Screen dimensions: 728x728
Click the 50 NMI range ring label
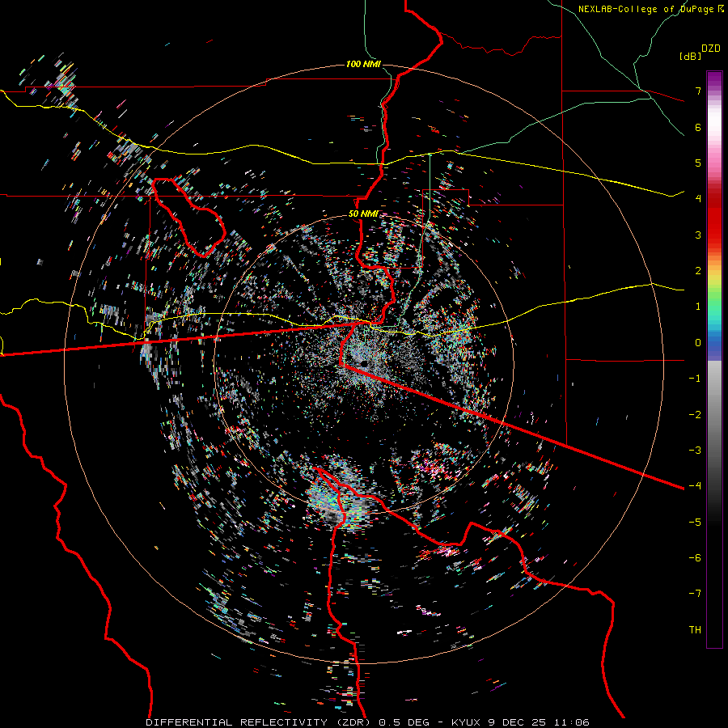(x=363, y=214)
